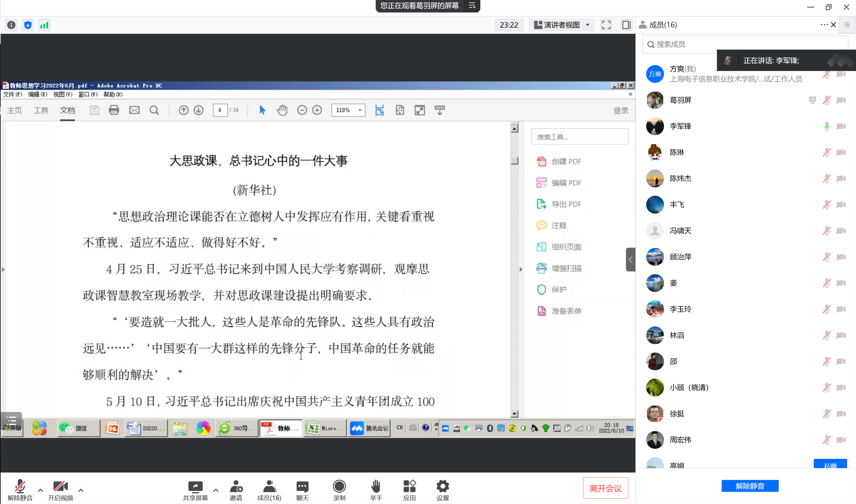Viewport: 856px width, 504px height.
Task: Select member 顾治萍 in list
Action: point(745,257)
